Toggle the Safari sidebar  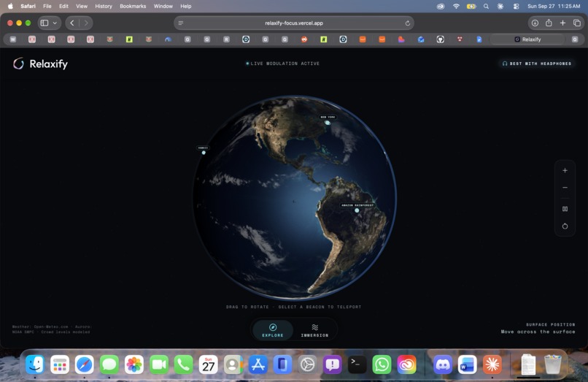(x=45, y=23)
